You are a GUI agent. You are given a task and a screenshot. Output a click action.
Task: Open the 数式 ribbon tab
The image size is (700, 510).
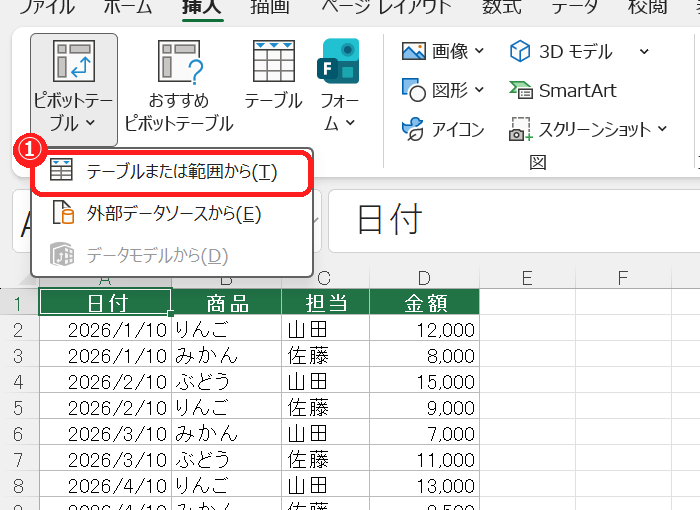[x=502, y=7]
